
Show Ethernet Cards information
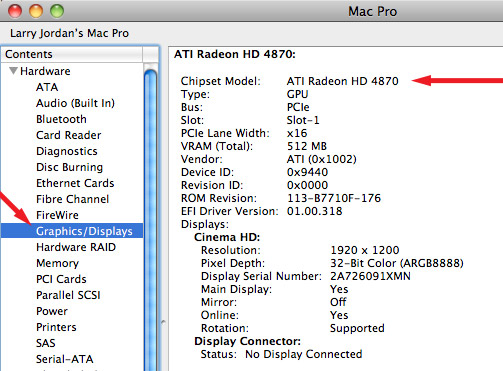75,183
